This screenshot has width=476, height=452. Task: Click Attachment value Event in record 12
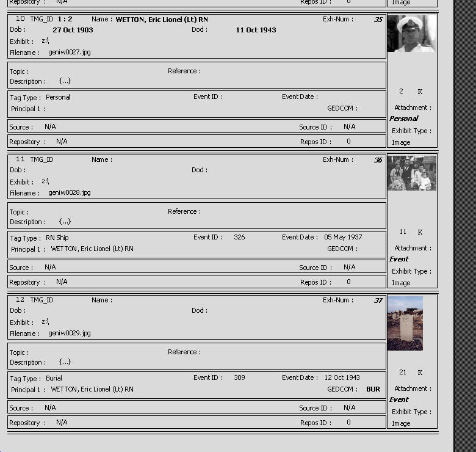(399, 399)
